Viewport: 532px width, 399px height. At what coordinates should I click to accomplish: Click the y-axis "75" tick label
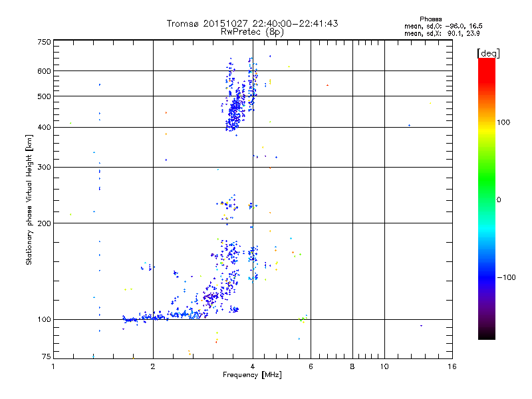pyautogui.click(x=47, y=356)
